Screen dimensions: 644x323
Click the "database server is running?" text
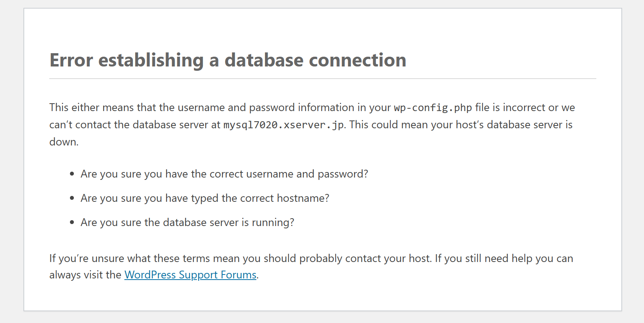tap(228, 223)
